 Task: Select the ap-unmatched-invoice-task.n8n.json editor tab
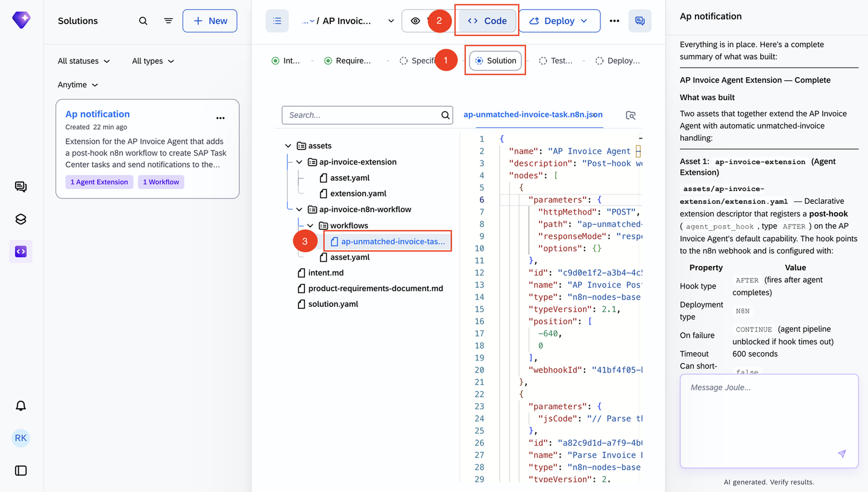(533, 115)
